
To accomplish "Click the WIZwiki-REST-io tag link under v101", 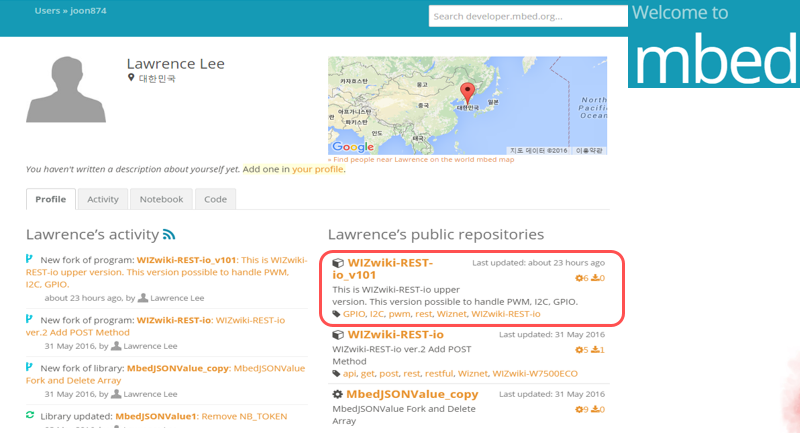I will tap(506, 314).
